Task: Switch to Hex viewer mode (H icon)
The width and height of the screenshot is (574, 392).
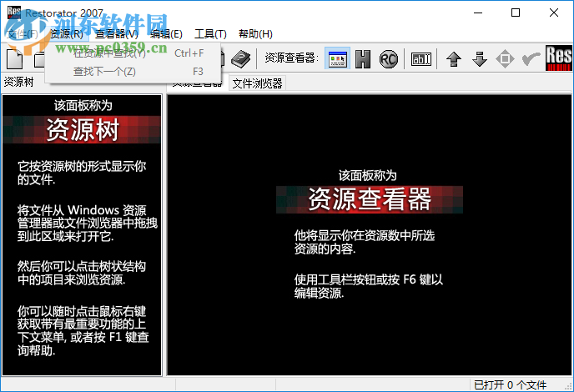Action: [x=363, y=59]
